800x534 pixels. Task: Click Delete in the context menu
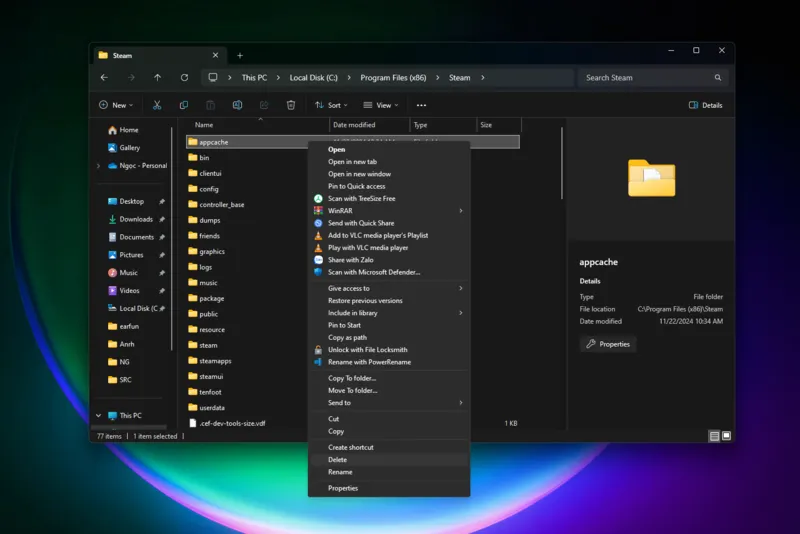pyautogui.click(x=389, y=460)
